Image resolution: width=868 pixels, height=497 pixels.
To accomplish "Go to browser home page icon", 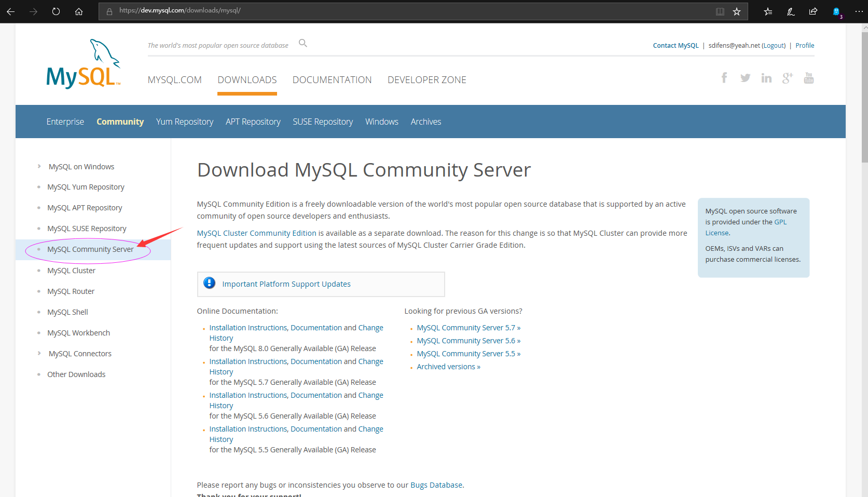I will coord(79,11).
